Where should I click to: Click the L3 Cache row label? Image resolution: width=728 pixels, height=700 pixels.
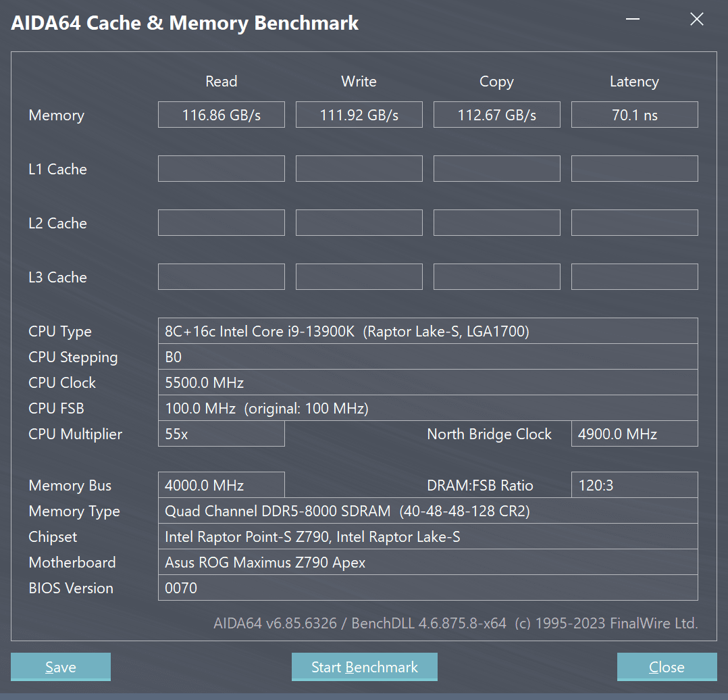pyautogui.click(x=57, y=277)
